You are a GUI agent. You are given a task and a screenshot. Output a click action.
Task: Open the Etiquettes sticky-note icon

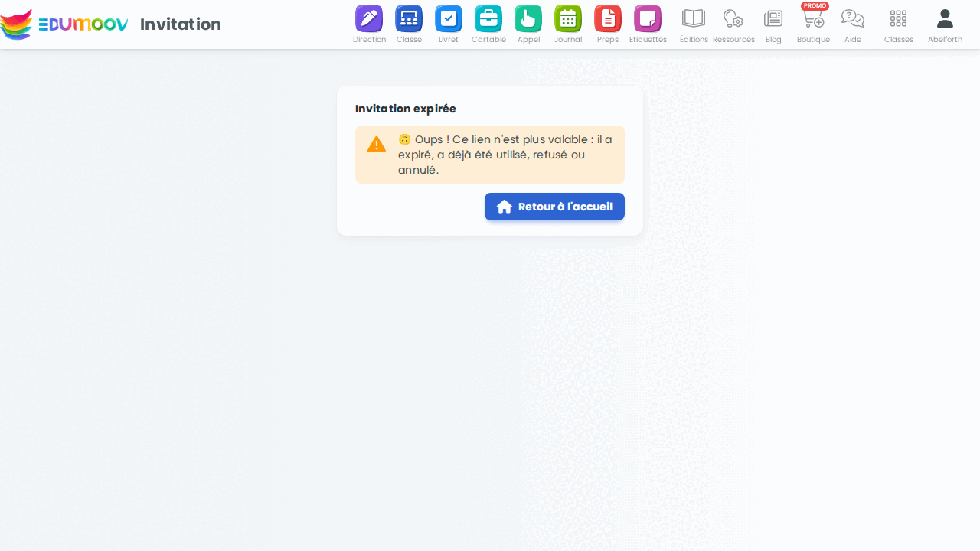tap(648, 18)
